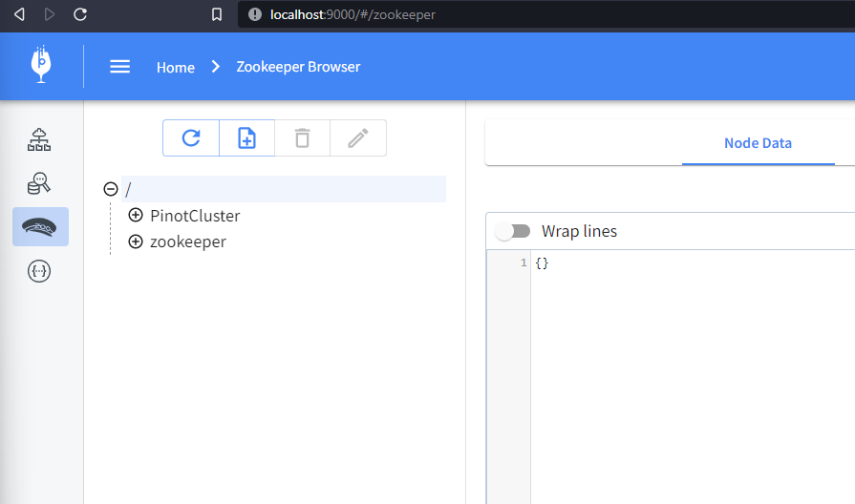Viewport: 855px width, 504px height.
Task: Collapse the root / node
Action: coord(111,189)
